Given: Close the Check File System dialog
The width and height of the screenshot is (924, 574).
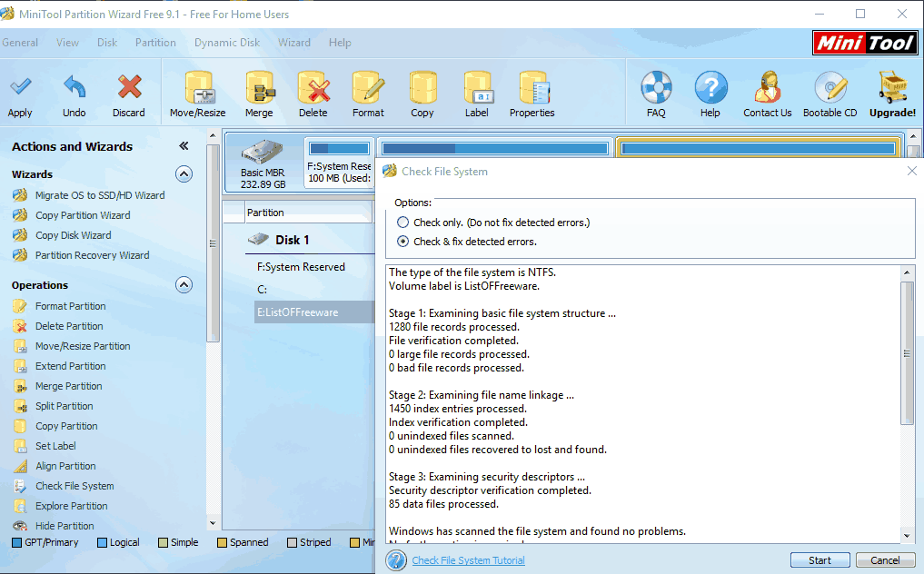Looking at the screenshot, I should (912, 171).
